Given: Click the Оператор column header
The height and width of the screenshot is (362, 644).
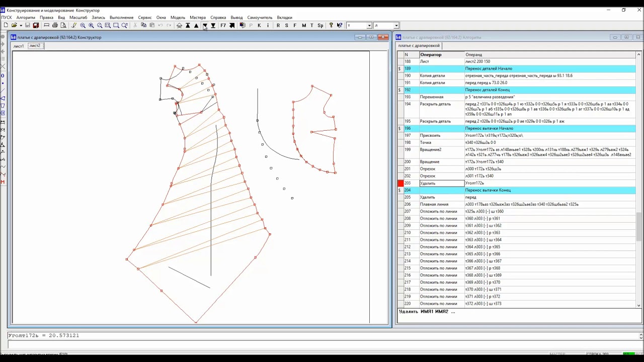Looking at the screenshot, I should pyautogui.click(x=442, y=54).
